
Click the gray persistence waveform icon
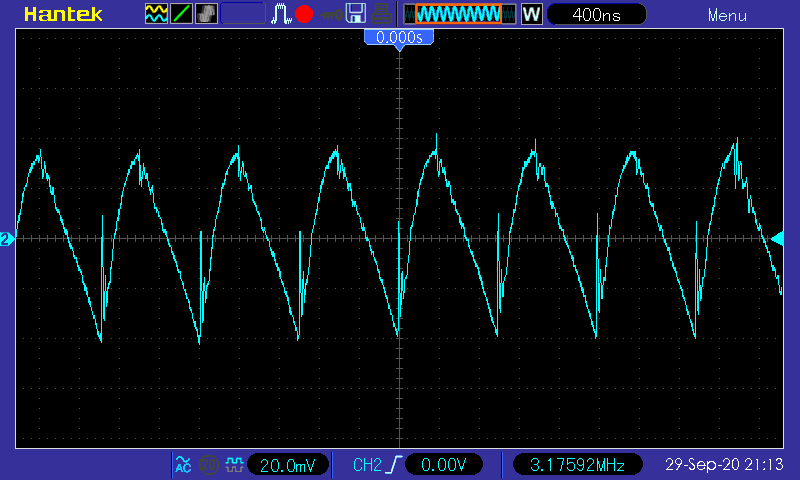point(206,14)
